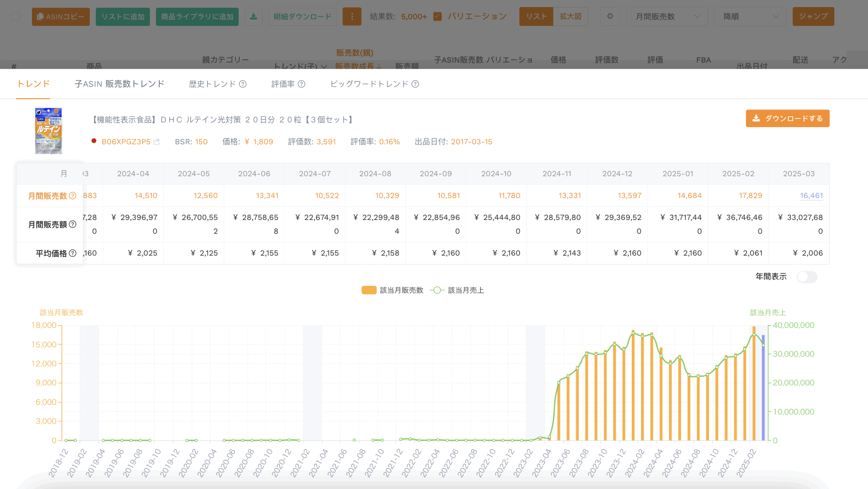
Task: Switch to 拡大図 view
Action: (x=571, y=17)
